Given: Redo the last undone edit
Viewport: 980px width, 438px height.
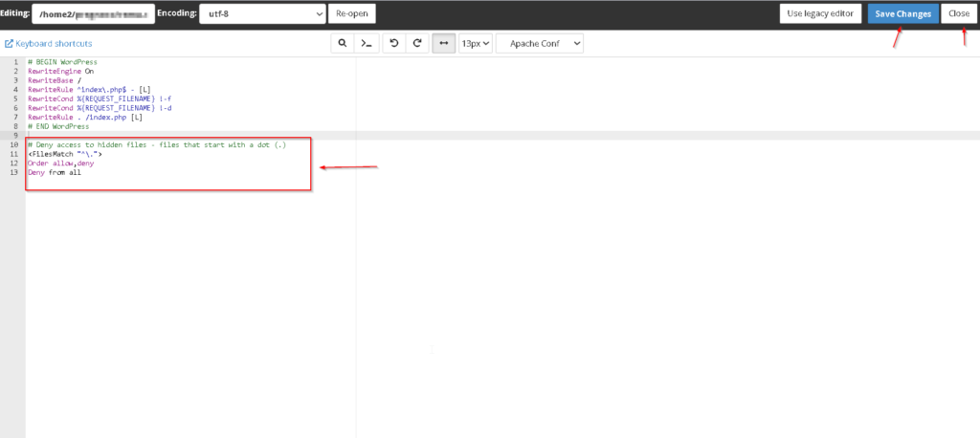Looking at the screenshot, I should pos(417,44).
